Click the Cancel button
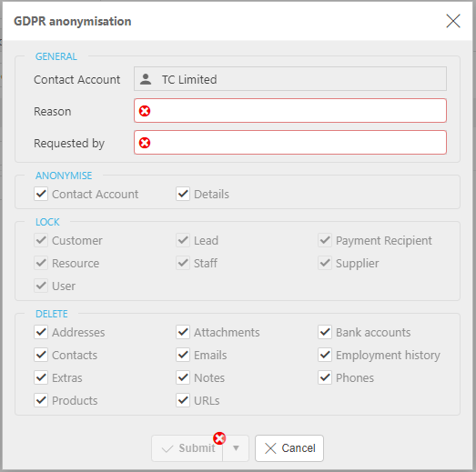 (x=289, y=448)
